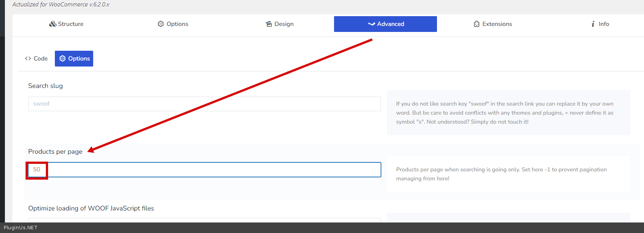Click the Products per page label
This screenshot has height=233, width=644.
point(55,151)
